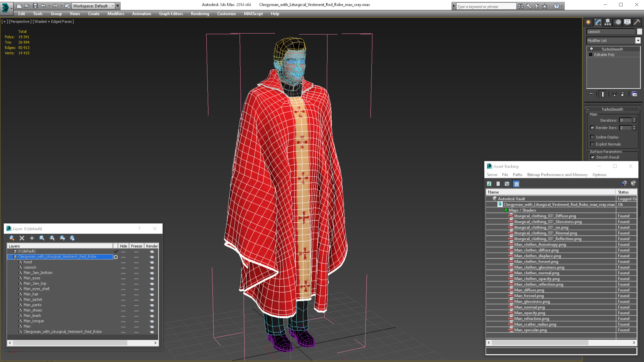Open the Undo history dropdown arrow
Screen dimensions: 644x362
tap(49, 6)
